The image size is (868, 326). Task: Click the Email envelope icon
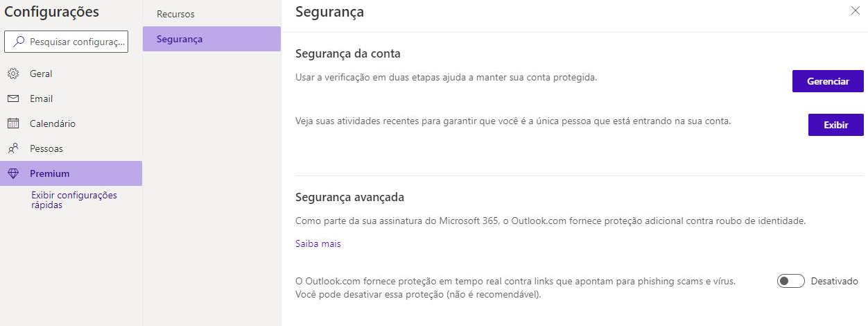(13, 98)
